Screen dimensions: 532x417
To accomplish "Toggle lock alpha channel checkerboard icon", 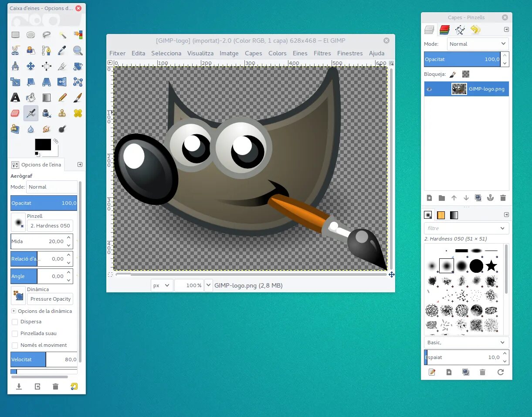I will click(466, 75).
